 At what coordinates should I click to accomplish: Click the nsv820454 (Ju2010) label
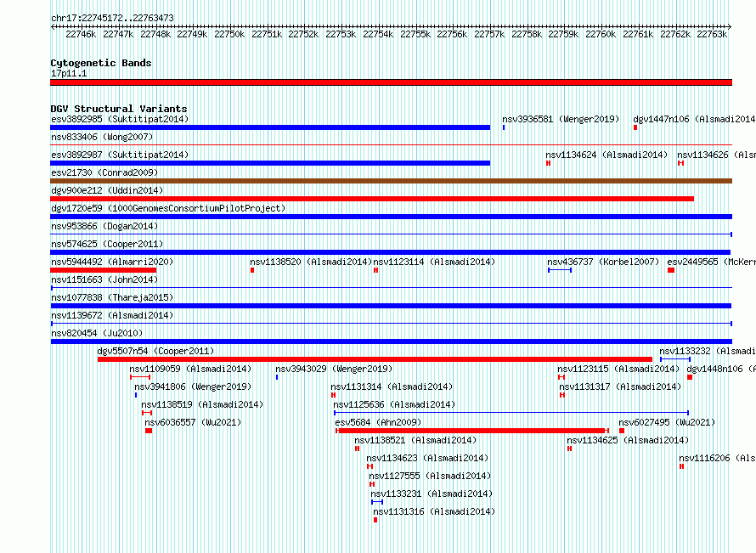click(97, 333)
